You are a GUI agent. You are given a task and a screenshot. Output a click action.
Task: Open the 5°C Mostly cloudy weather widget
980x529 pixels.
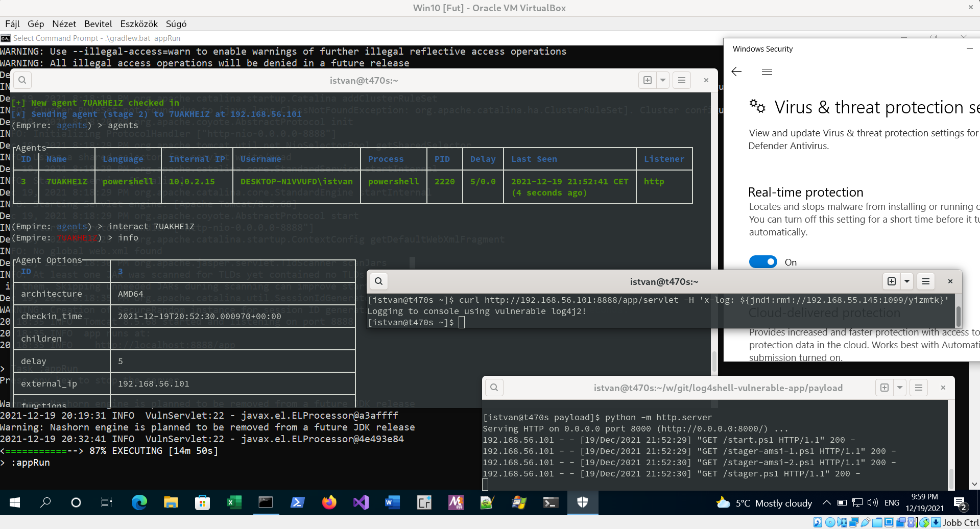pyautogui.click(x=764, y=503)
